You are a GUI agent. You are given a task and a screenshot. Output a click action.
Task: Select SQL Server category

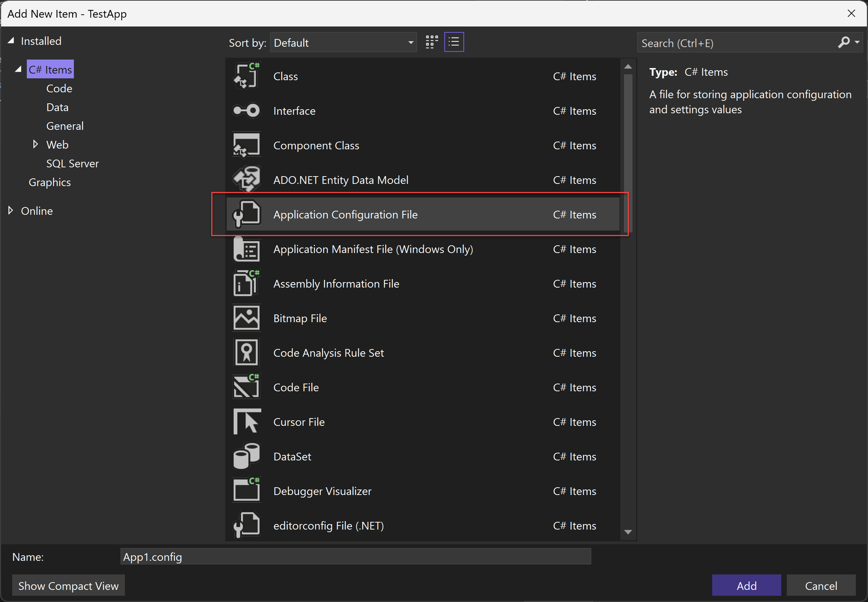click(x=72, y=163)
